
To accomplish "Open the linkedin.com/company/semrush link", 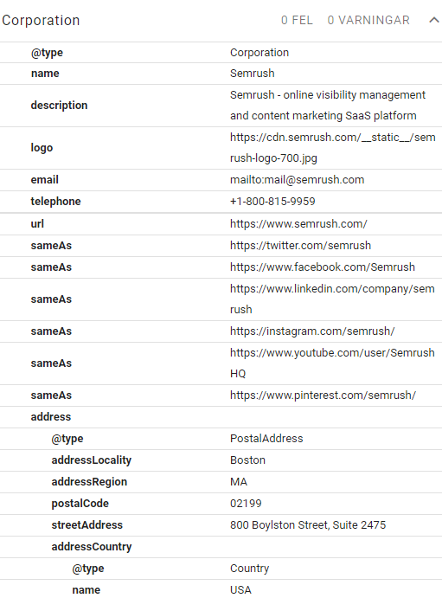I will pyautogui.click(x=332, y=299).
